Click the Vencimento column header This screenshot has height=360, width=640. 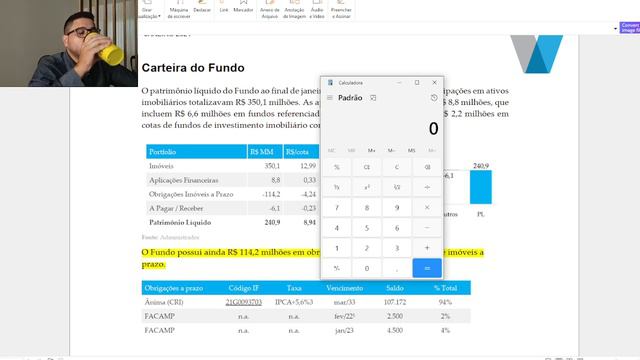pyautogui.click(x=344, y=288)
